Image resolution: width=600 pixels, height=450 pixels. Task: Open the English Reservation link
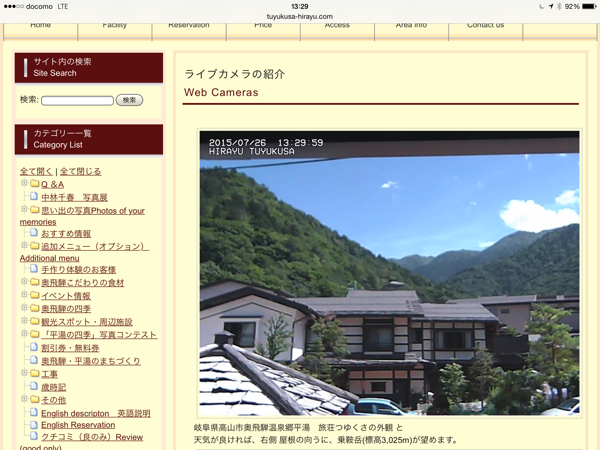(78, 425)
